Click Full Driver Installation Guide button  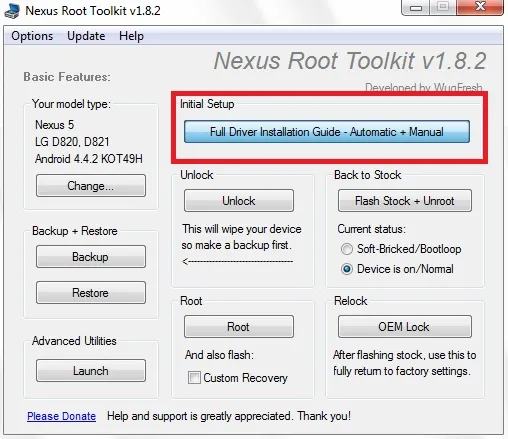(x=327, y=132)
